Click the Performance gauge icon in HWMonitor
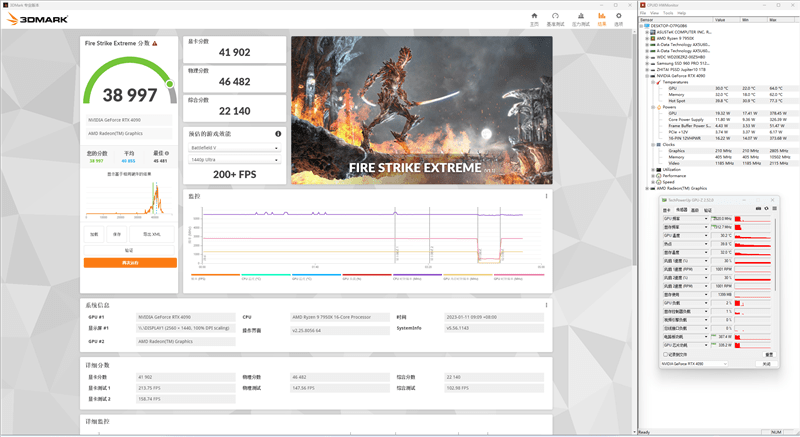 pos(659,176)
